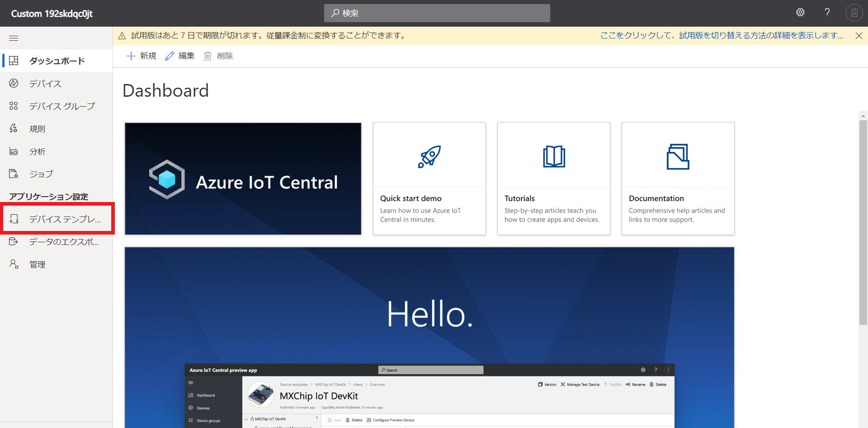Click the Azure IoT Central hexagon logo
The image size is (868, 428).
point(167,179)
